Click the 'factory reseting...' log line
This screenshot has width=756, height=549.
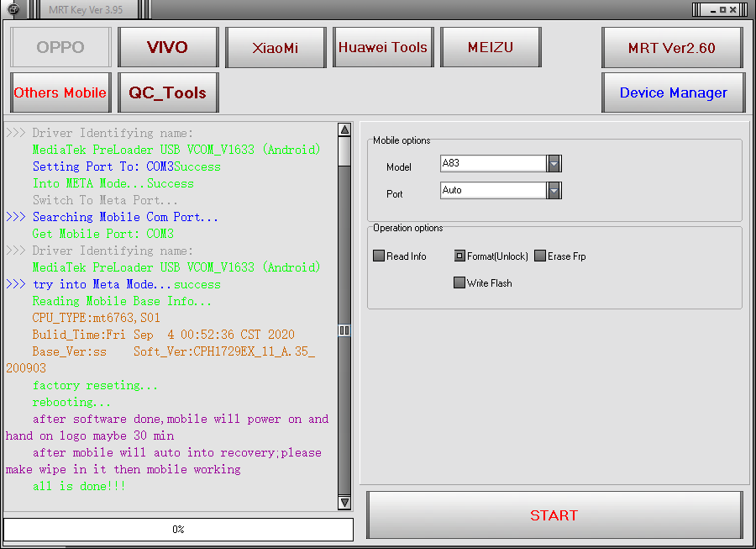[x=95, y=385]
